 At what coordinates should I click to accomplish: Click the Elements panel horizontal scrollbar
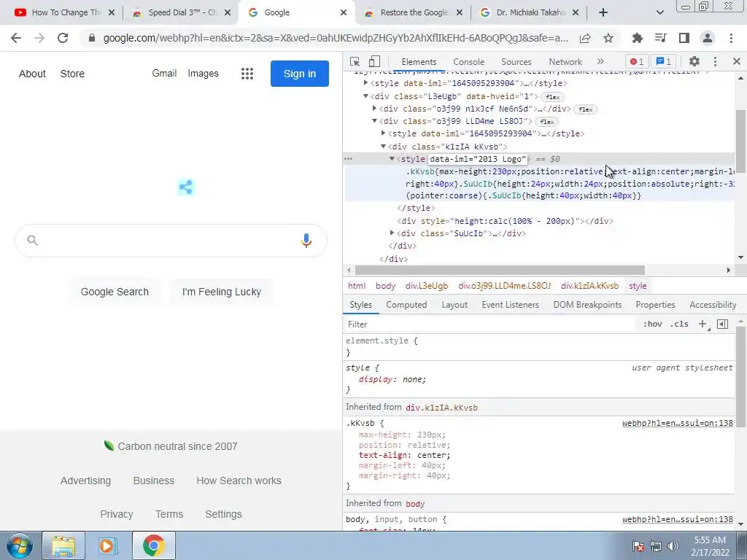(x=500, y=271)
